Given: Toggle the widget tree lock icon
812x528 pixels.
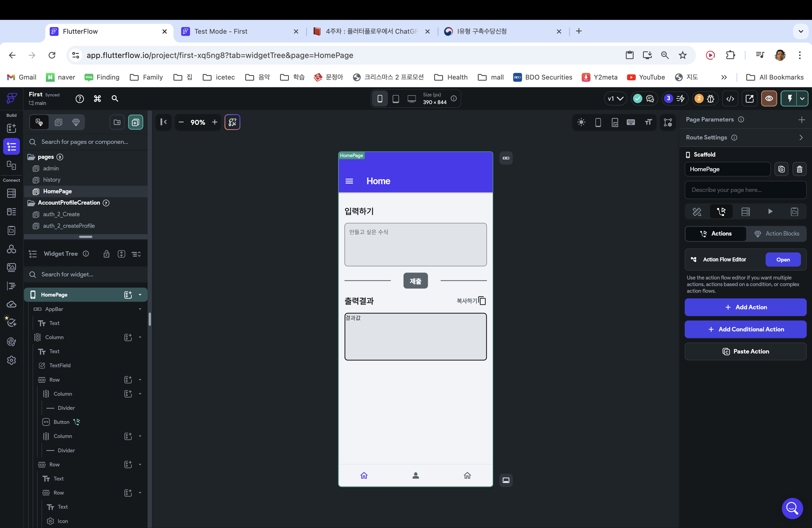Looking at the screenshot, I should (106, 254).
